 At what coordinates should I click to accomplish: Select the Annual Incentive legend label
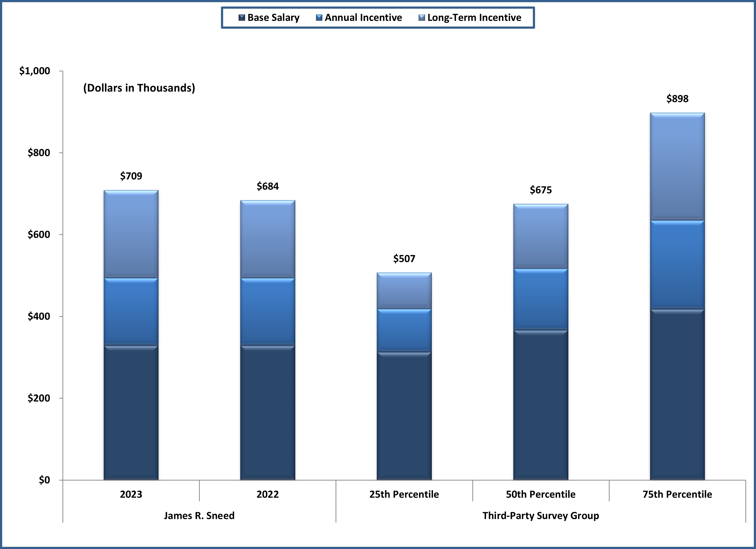click(x=363, y=18)
